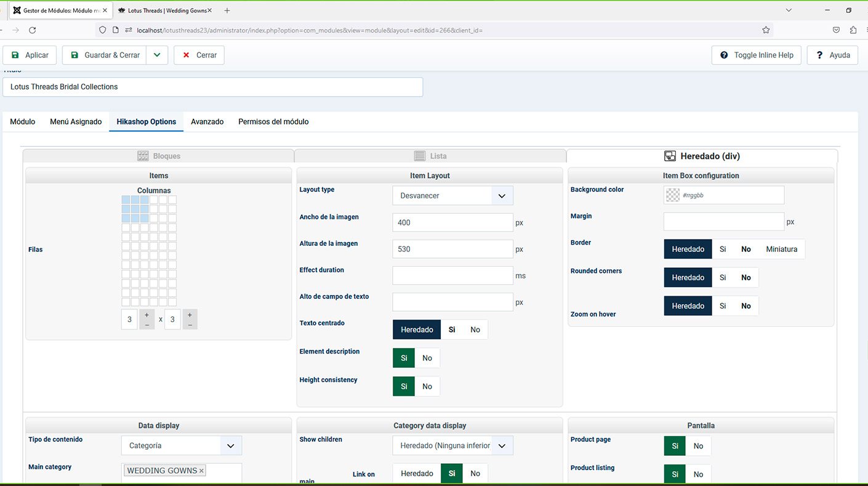
Task: Switch to the Avanzado tab
Action: [x=207, y=121]
